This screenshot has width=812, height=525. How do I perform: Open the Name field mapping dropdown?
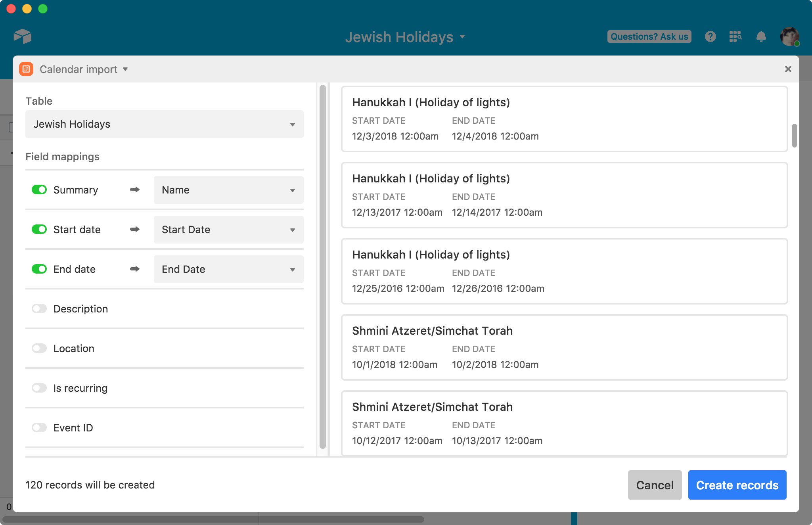coord(229,190)
